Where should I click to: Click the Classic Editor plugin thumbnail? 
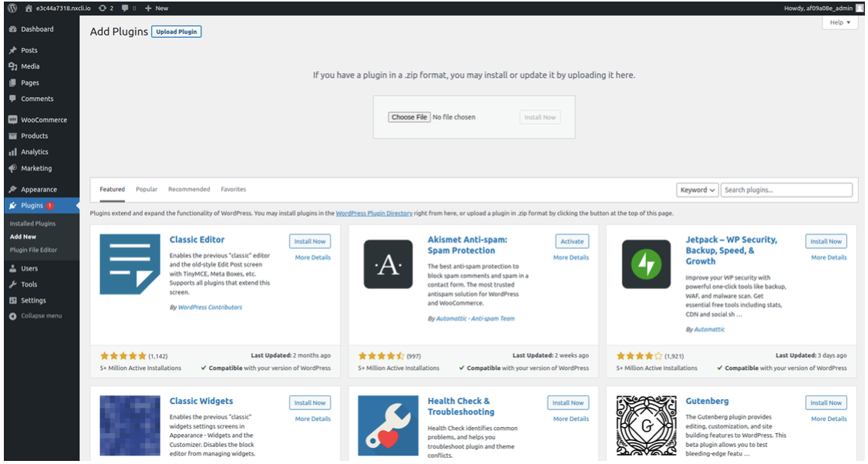[x=130, y=264]
